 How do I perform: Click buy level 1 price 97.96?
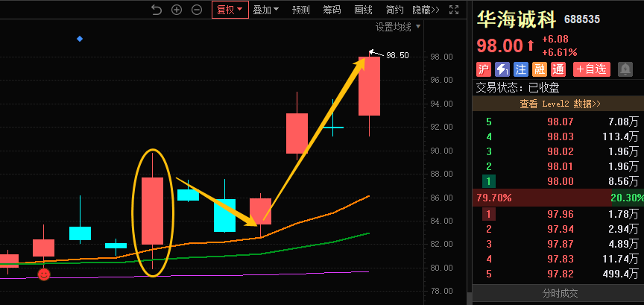561,214
